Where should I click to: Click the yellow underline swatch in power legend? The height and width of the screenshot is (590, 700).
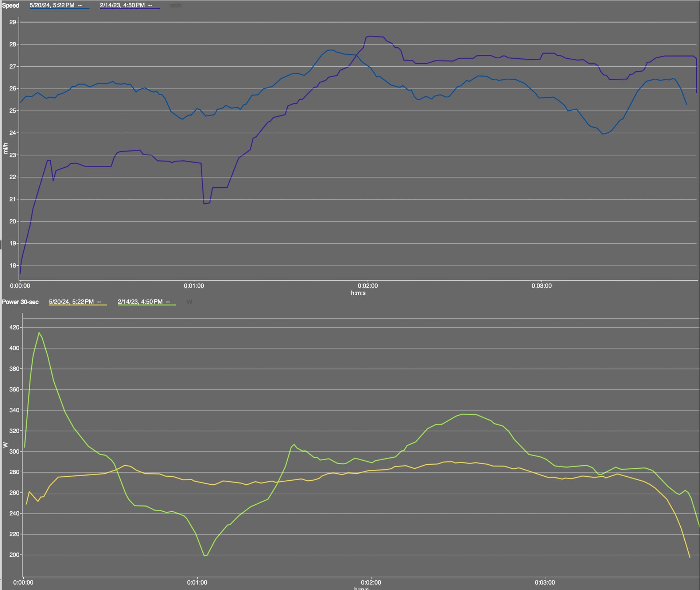(x=78, y=305)
